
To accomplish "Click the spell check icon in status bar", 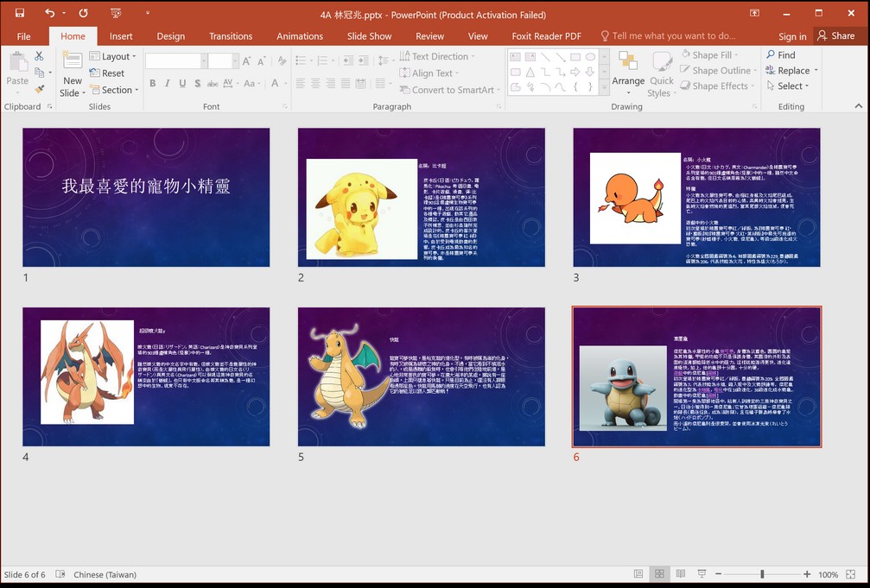I will click(60, 574).
